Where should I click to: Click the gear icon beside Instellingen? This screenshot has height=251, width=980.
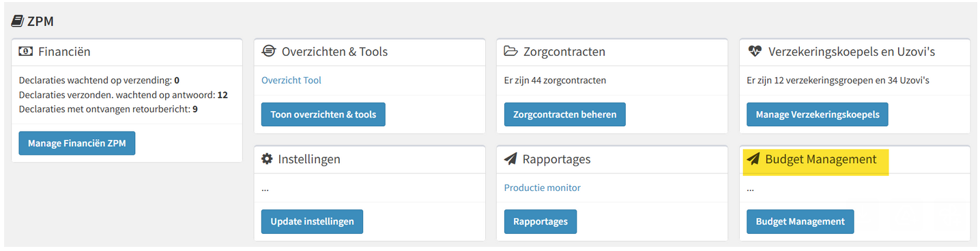click(268, 159)
